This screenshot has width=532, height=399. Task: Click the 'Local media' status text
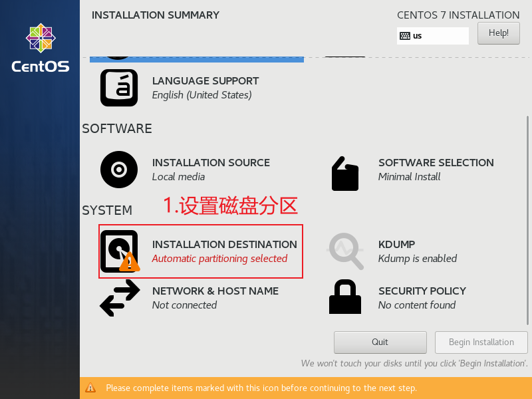[178, 177]
